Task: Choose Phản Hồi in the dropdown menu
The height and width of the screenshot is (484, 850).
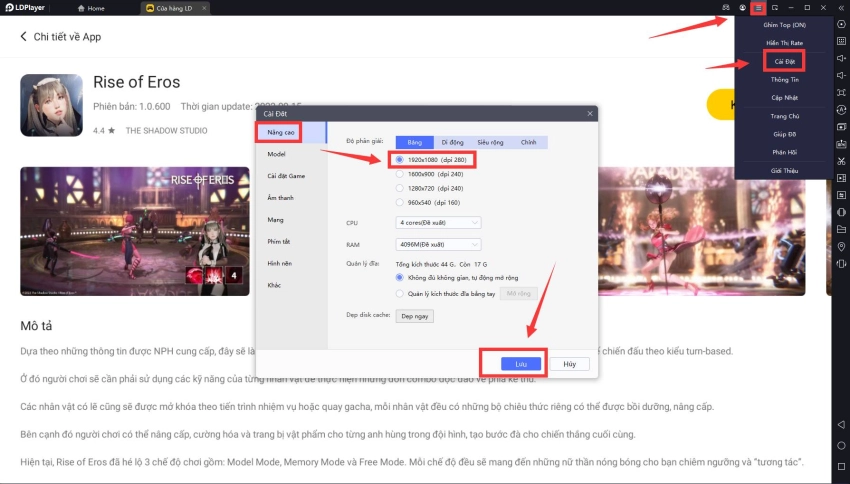Action: pyautogui.click(x=784, y=152)
